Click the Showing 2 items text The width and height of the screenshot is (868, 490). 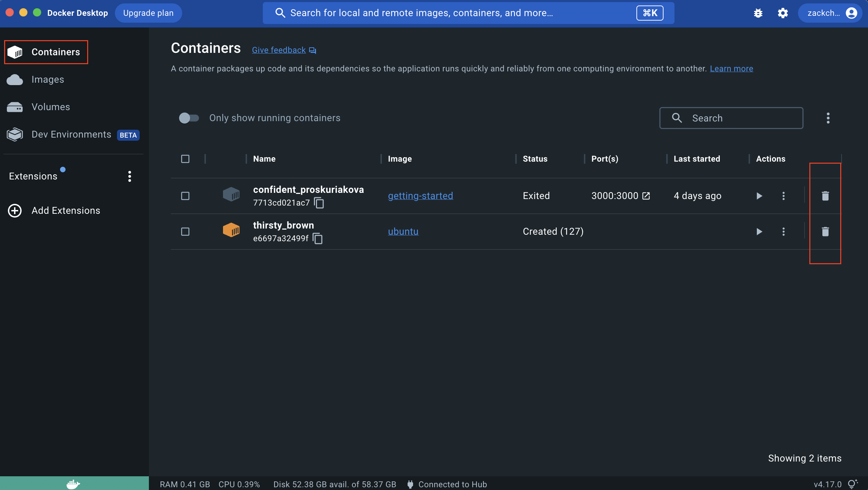click(805, 458)
